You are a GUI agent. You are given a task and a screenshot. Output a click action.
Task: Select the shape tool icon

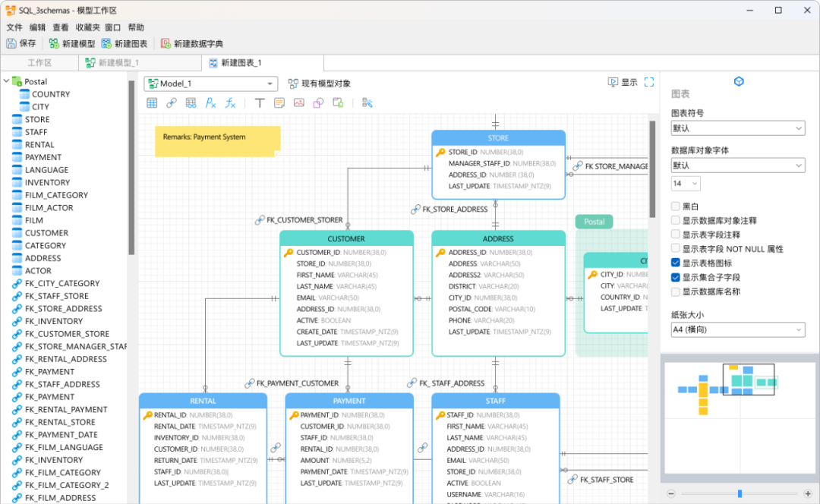(x=318, y=103)
